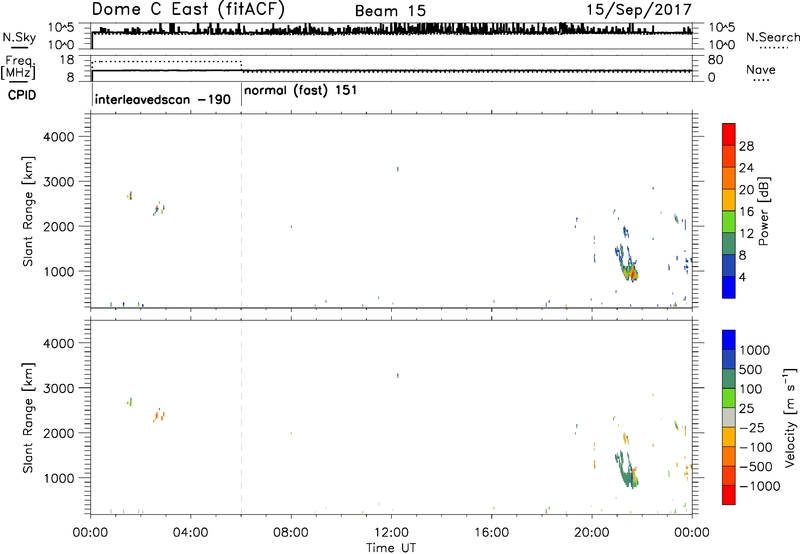Click the 'Dome C East (fitACF)' title
Viewport: 800px width, 554px height.
pyautogui.click(x=188, y=10)
